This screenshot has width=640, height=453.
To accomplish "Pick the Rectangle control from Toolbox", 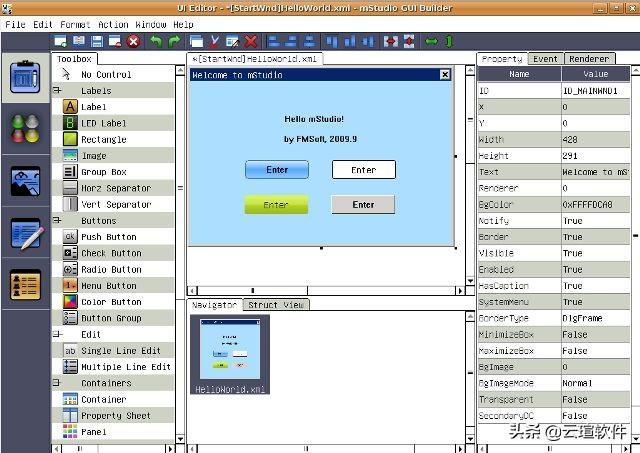I will click(x=103, y=139).
